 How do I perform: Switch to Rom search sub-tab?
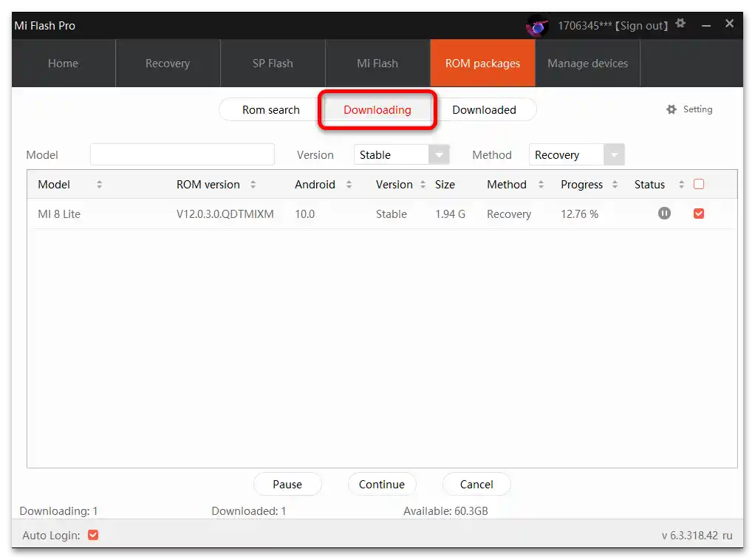point(270,110)
